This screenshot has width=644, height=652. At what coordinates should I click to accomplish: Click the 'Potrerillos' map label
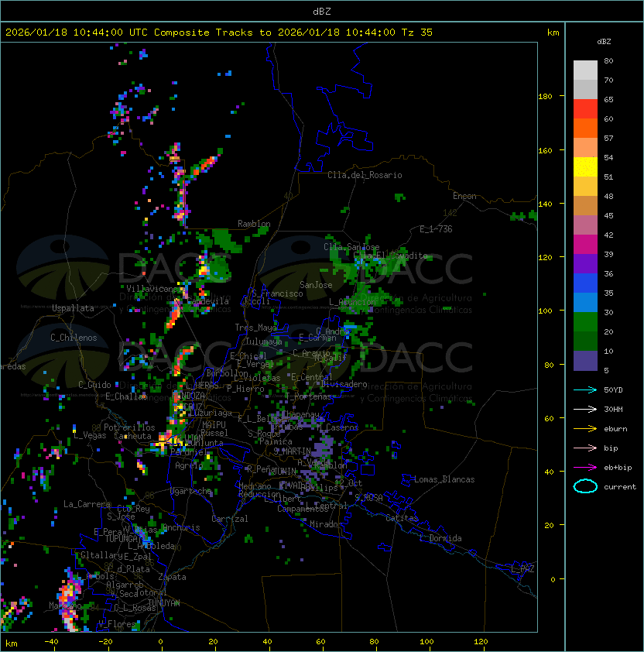(x=129, y=427)
